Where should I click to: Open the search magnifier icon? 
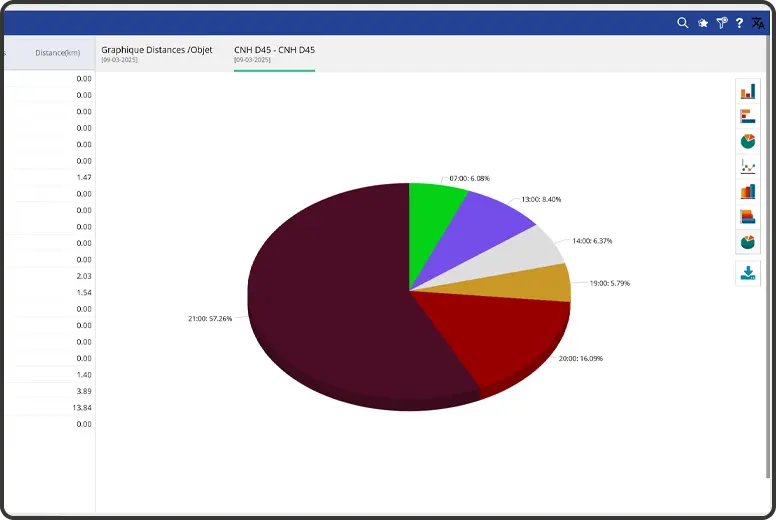click(x=682, y=23)
